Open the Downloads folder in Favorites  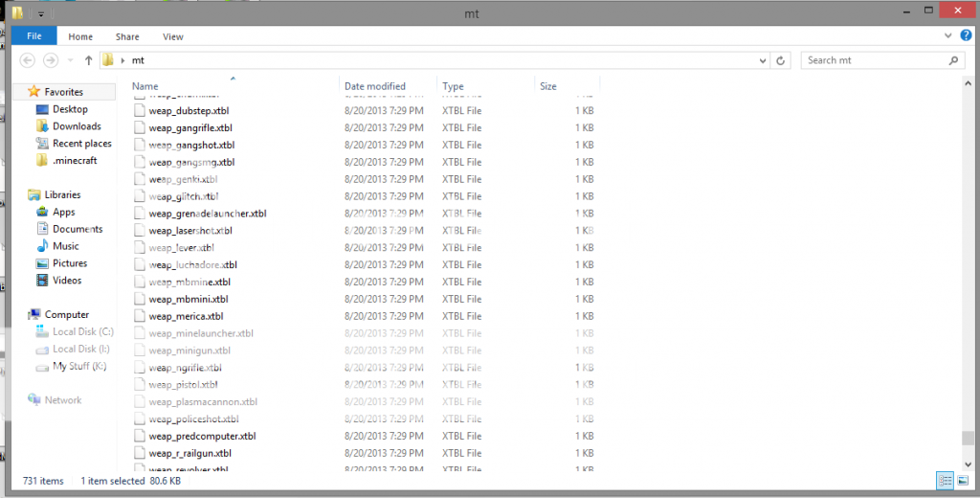click(77, 126)
